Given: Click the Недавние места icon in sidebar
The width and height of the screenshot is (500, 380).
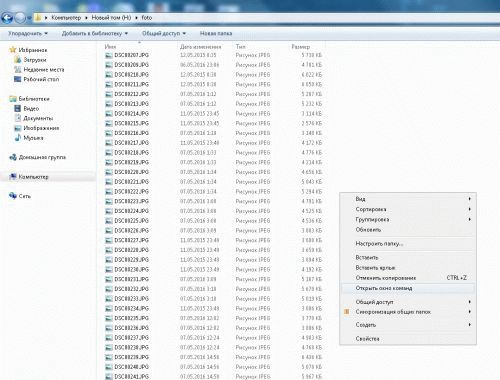Looking at the screenshot, I should coord(18,69).
